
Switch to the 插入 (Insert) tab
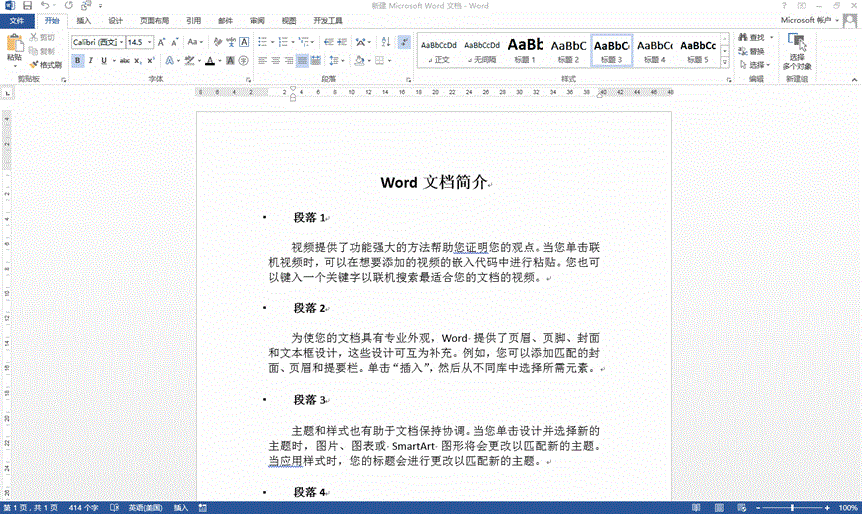point(84,20)
